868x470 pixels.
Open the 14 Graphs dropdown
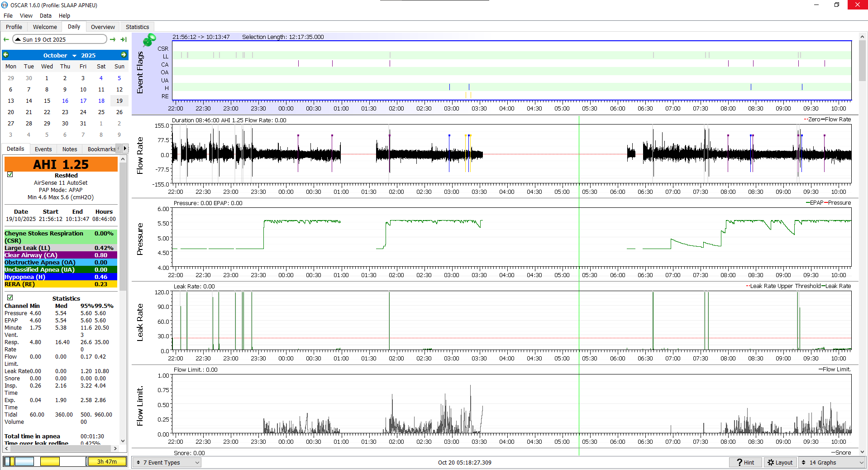tap(832, 462)
